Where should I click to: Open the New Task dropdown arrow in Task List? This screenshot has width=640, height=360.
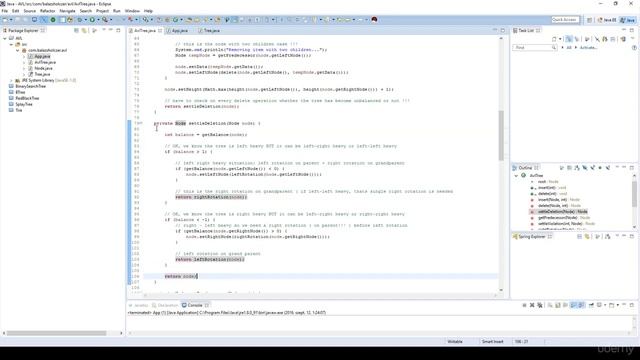pyautogui.click(x=560, y=39)
